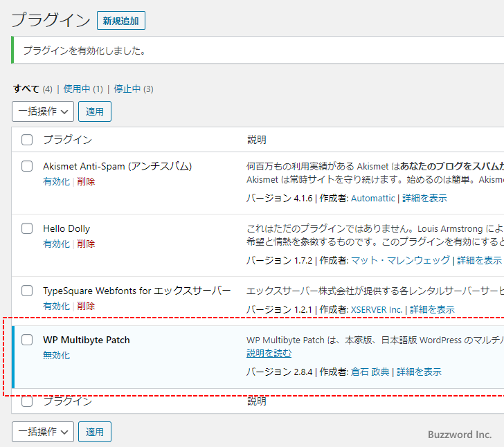Open the bottom 一括操作 dropdown

(43, 432)
